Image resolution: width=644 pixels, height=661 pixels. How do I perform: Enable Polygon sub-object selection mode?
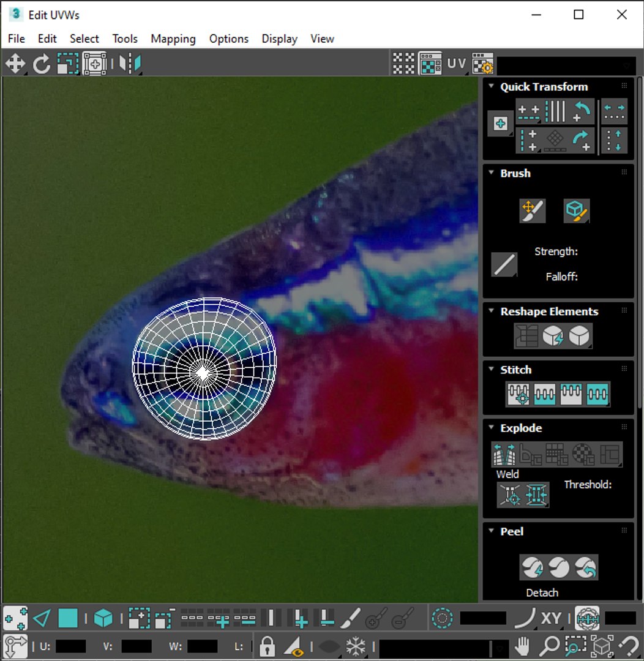[x=67, y=618]
